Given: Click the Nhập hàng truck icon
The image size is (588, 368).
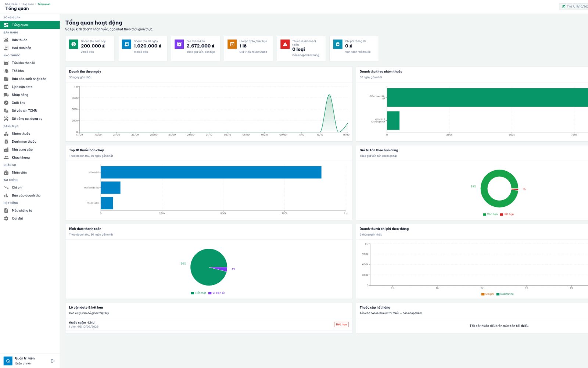Looking at the screenshot, I should coord(6,95).
